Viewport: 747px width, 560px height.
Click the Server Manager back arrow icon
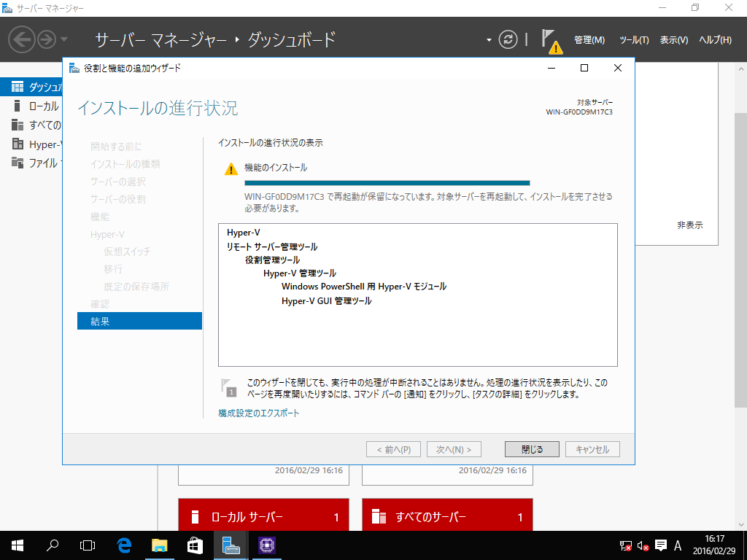pyautogui.click(x=21, y=39)
